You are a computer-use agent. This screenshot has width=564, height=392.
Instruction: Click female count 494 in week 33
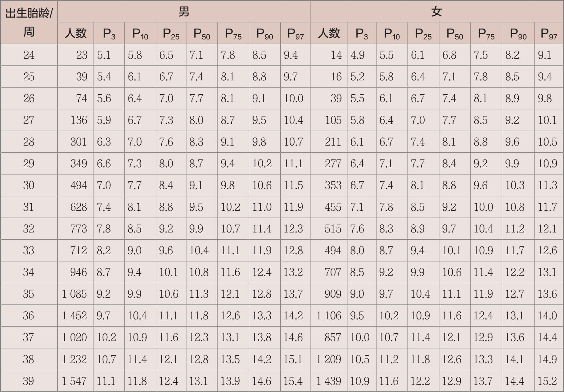pyautogui.click(x=333, y=250)
